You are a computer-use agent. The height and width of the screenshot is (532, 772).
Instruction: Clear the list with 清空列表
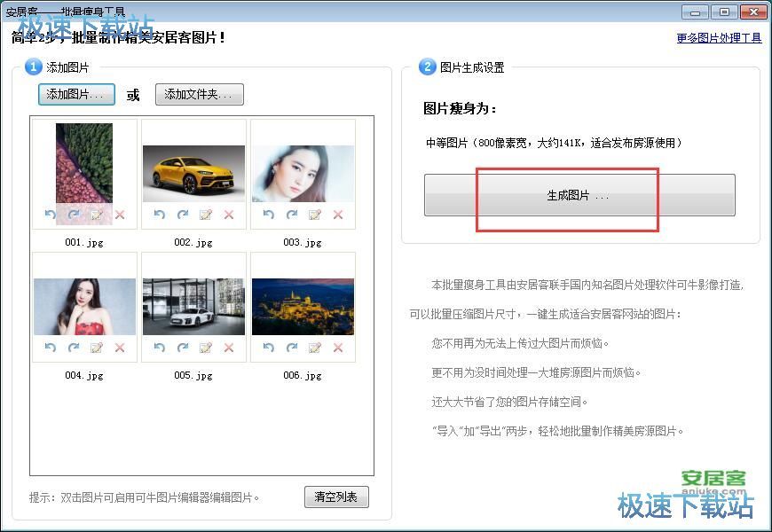335,497
